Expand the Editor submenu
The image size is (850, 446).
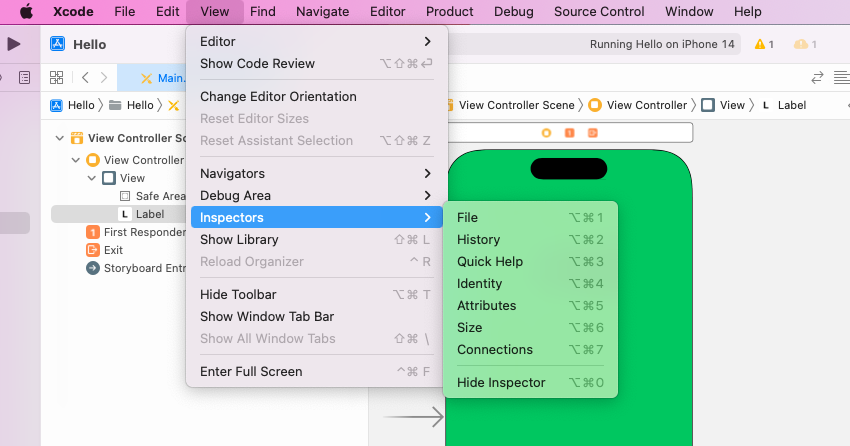[x=317, y=41]
